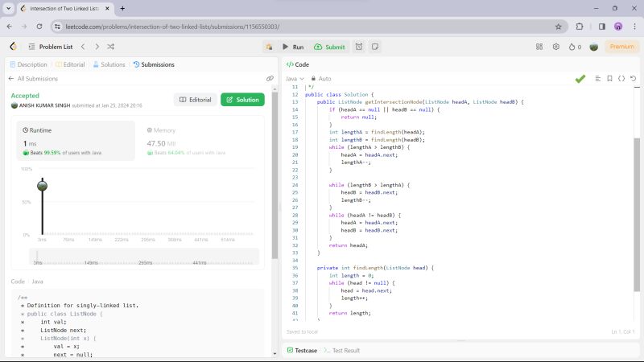Open the Java language dropdown
This screenshot has width=644, height=362.
295,79
